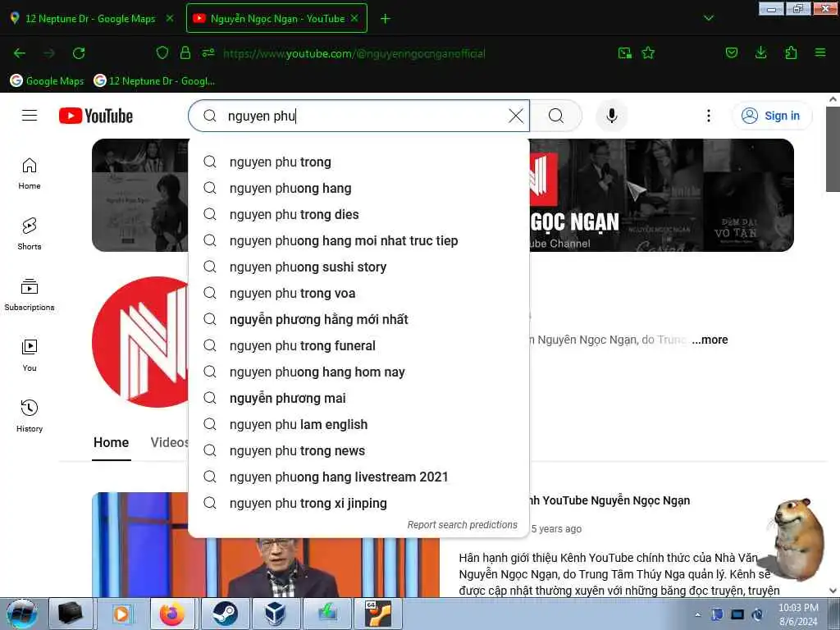Click the channel banner image
840x630 pixels.
point(661,195)
